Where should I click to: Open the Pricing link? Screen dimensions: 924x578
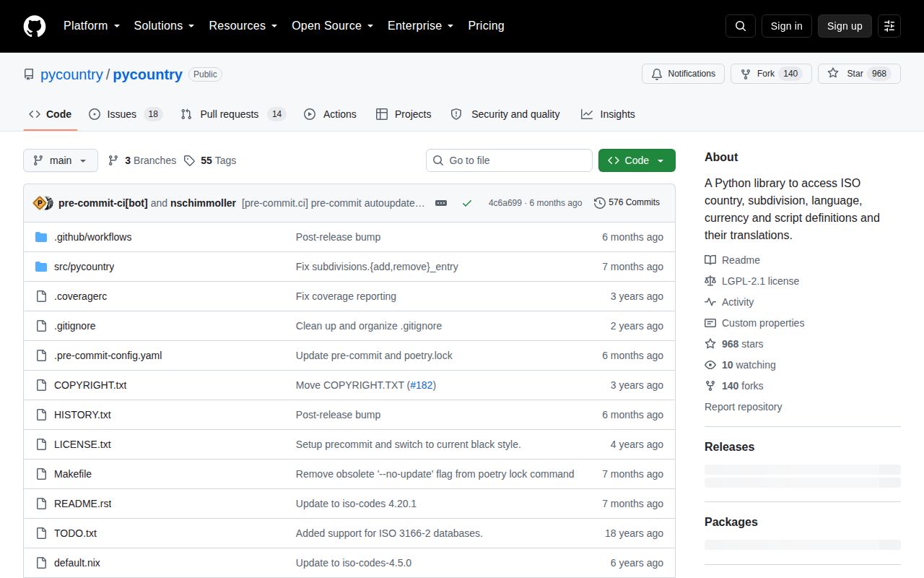[x=486, y=25]
